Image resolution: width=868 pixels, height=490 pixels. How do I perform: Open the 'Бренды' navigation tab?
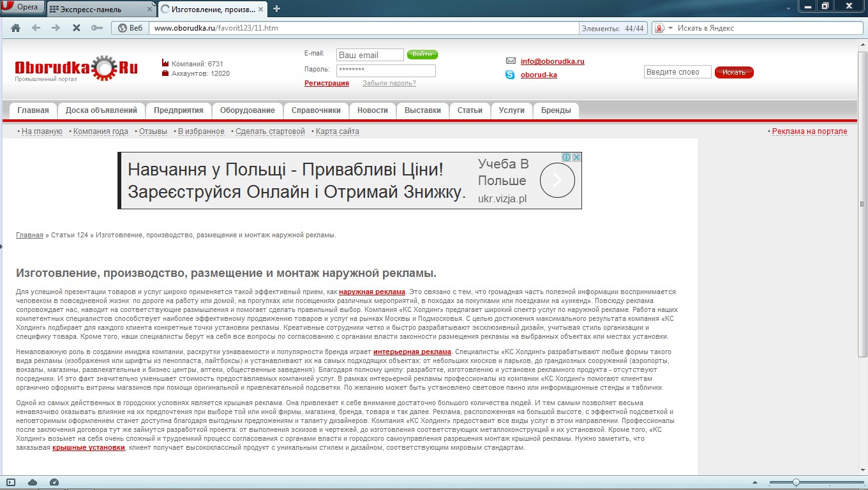[557, 110]
